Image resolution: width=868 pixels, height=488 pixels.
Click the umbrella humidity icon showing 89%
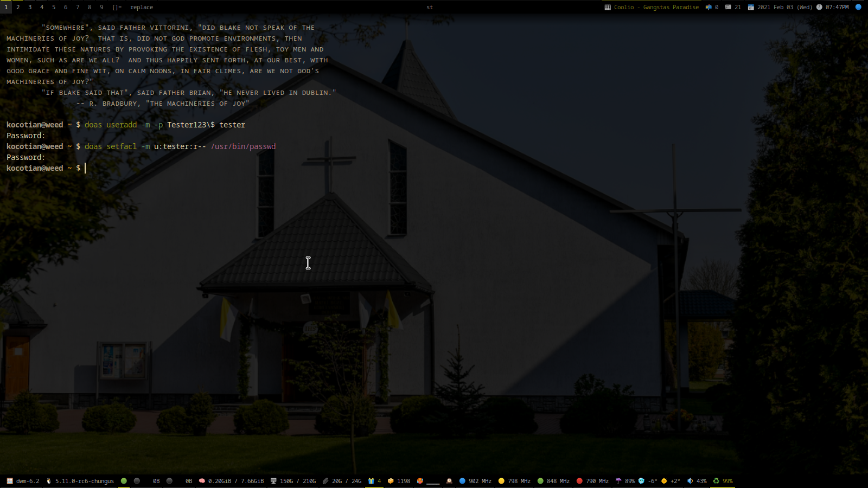point(618,481)
